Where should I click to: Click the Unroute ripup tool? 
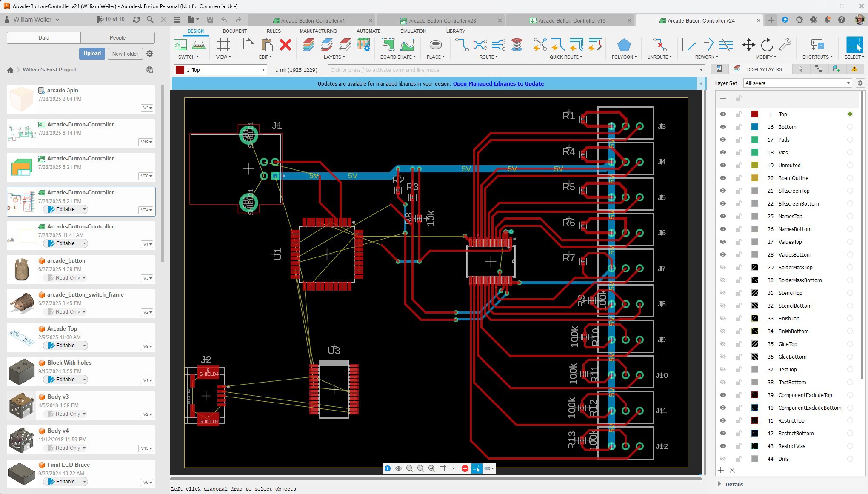click(659, 45)
